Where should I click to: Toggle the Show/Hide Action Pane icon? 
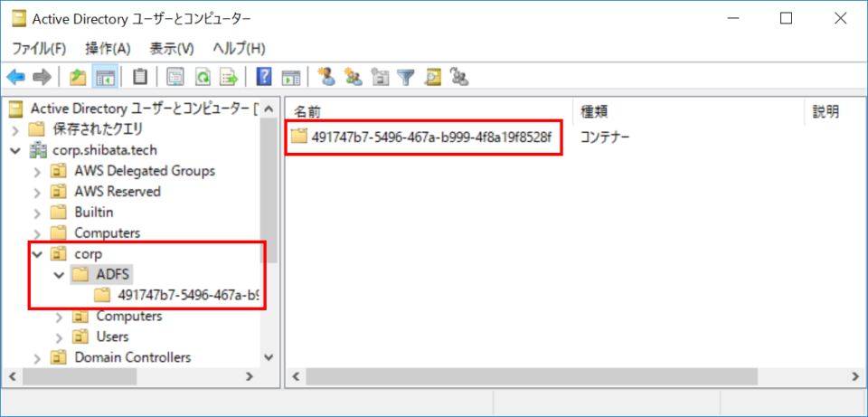click(290, 78)
